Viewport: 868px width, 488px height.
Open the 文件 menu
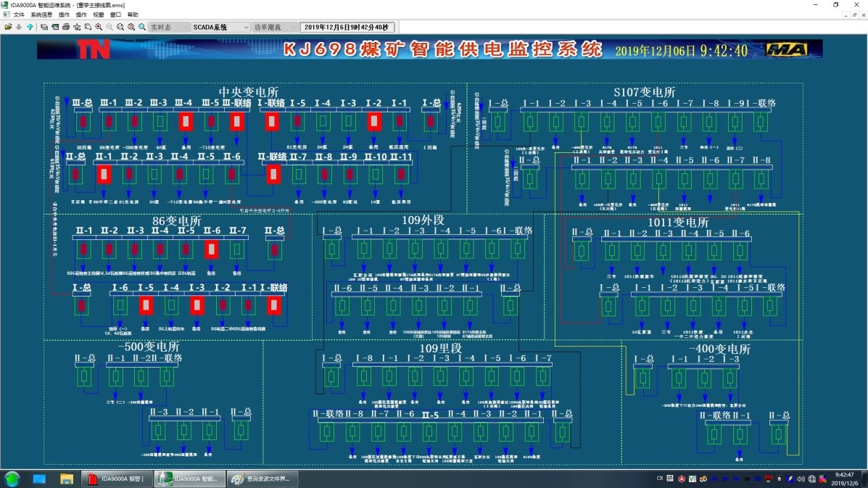tap(19, 15)
